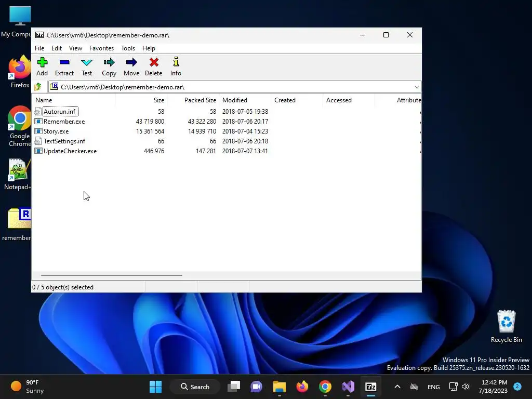Open network status in system tray
This screenshot has height=399, width=532.
(453, 387)
